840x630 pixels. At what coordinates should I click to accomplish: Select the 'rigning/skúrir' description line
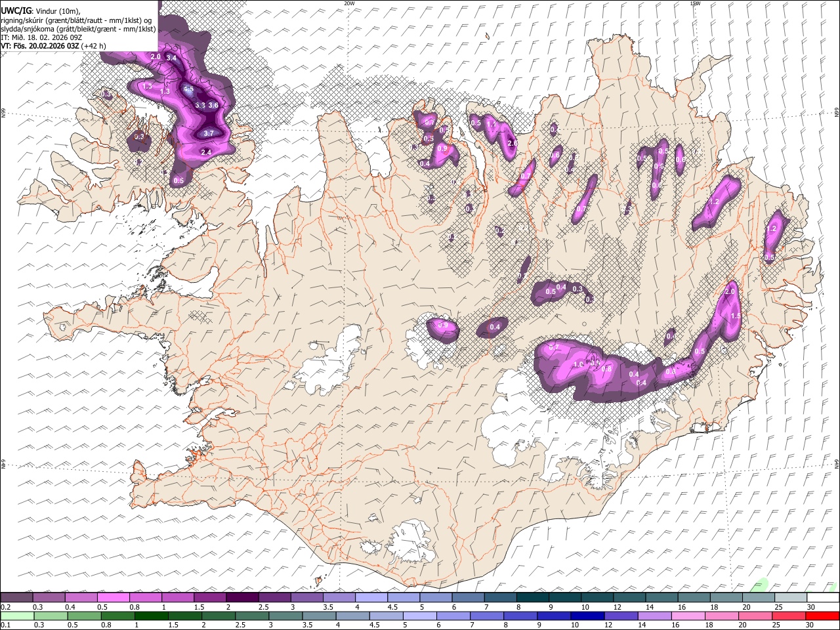76,20
